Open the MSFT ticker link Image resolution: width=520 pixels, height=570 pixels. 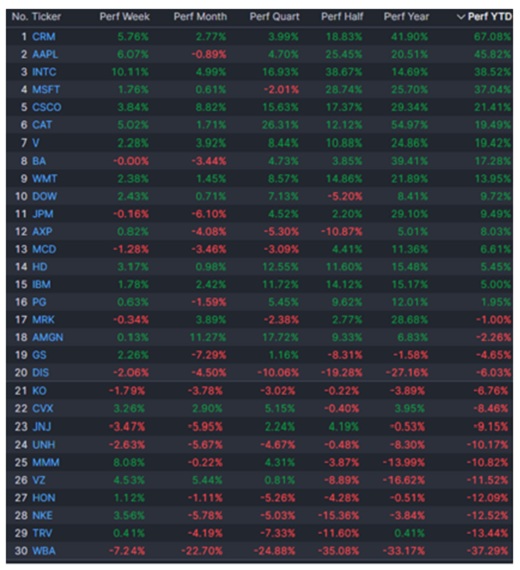click(46, 89)
